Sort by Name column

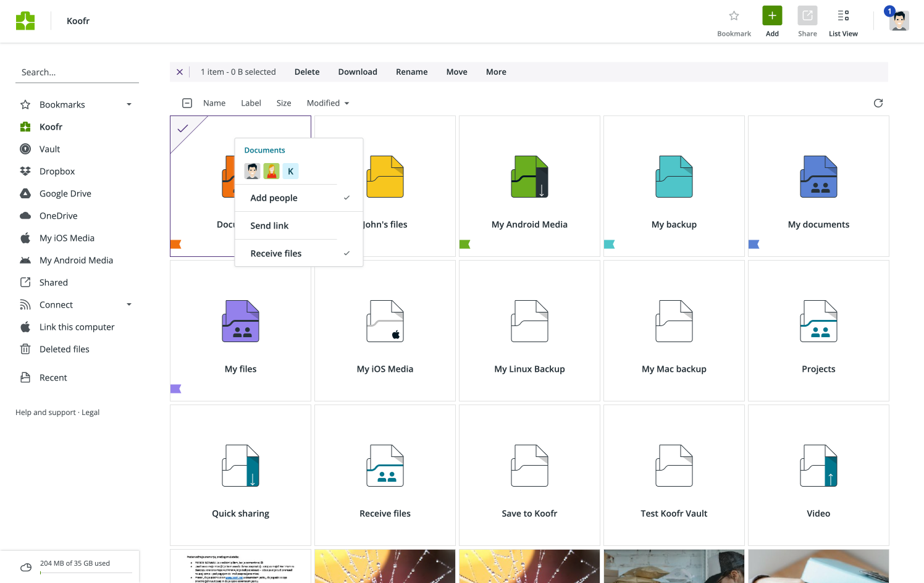click(214, 103)
